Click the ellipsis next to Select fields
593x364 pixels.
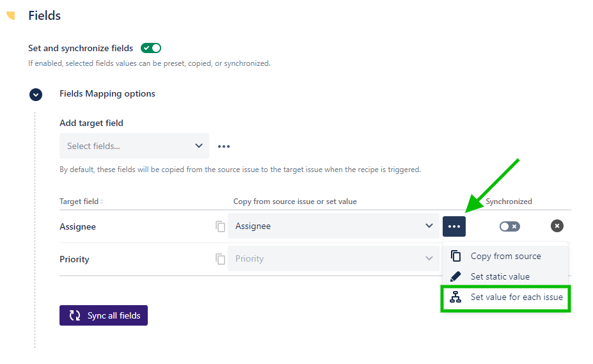tap(223, 146)
